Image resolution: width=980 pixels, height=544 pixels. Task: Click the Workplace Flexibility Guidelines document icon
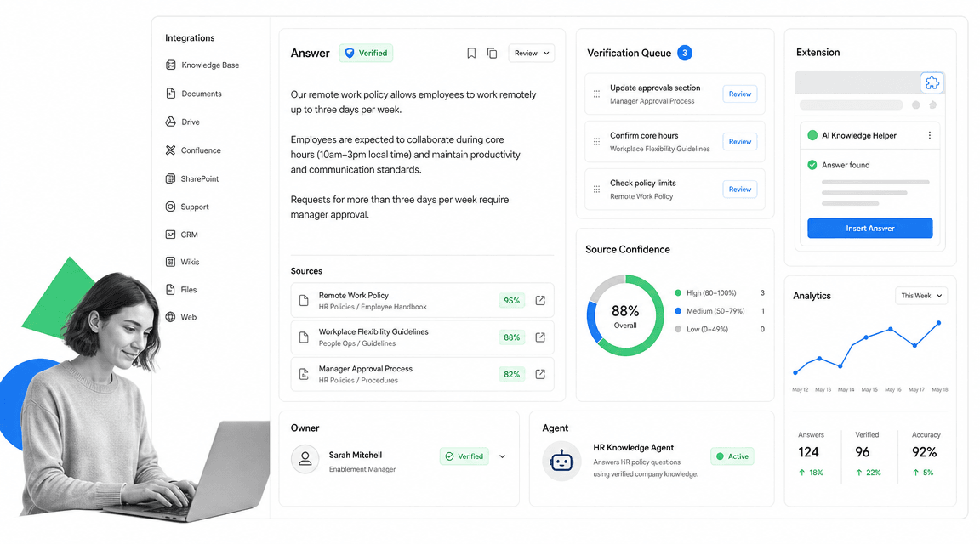pyautogui.click(x=304, y=337)
